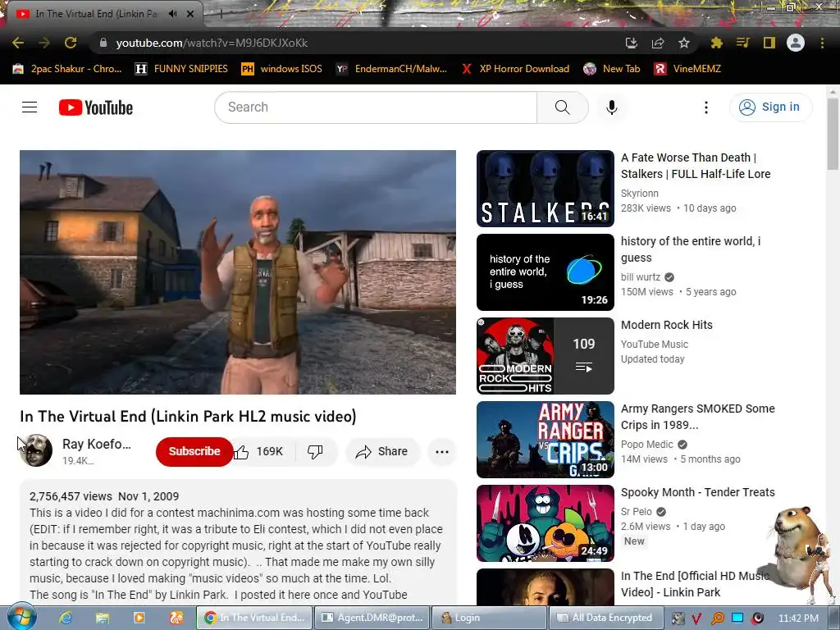840x630 pixels.
Task: Open the media control icon in toolbar
Action: tap(742, 43)
